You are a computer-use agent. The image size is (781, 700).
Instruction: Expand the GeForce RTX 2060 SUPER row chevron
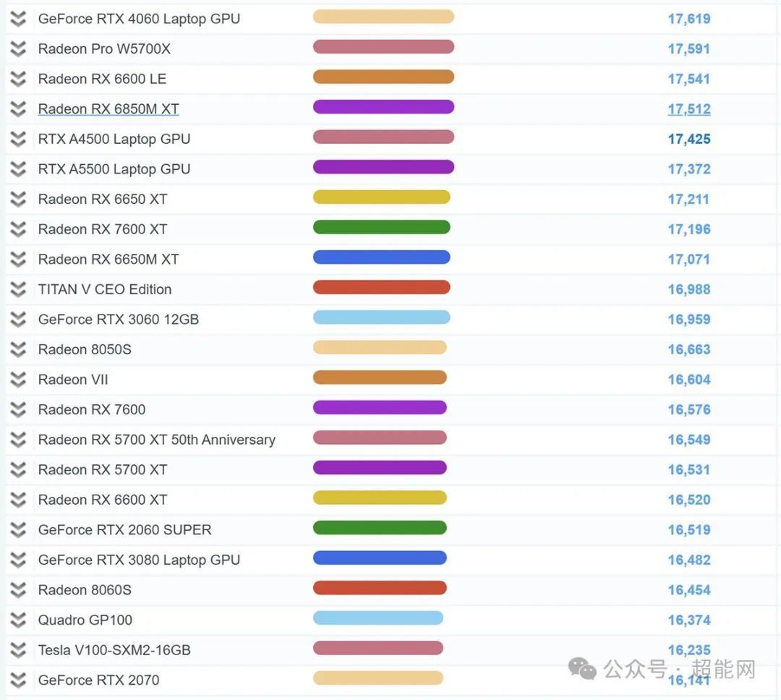18,529
